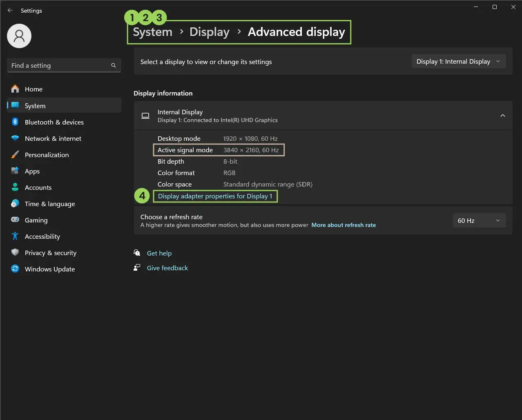Click the 1920 × 1080, 60 Hz value
Viewport: 522px width, 420px height.
(250, 138)
